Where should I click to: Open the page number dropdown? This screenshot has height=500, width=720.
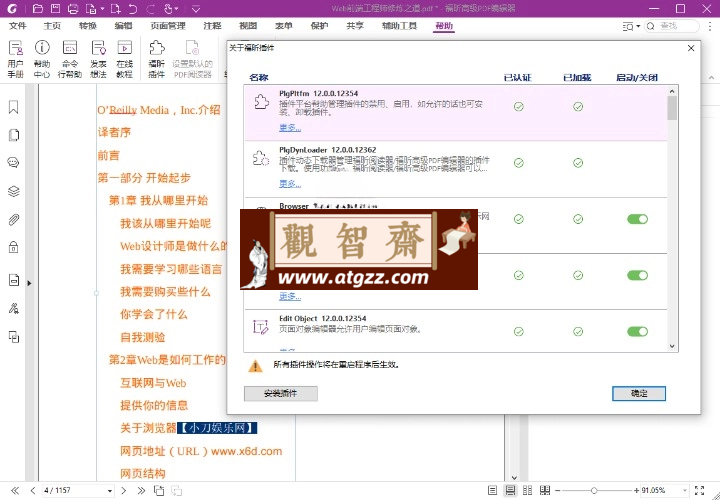[110, 491]
